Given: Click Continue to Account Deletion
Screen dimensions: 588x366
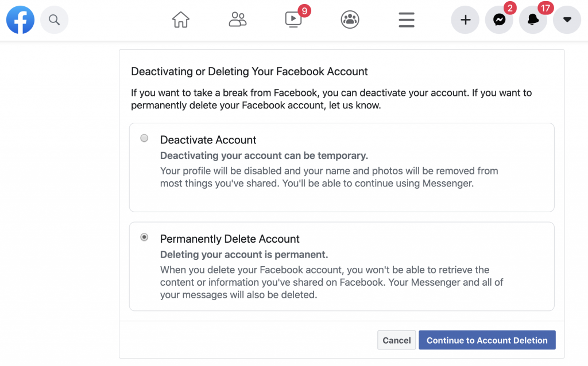Looking at the screenshot, I should click(x=487, y=340).
